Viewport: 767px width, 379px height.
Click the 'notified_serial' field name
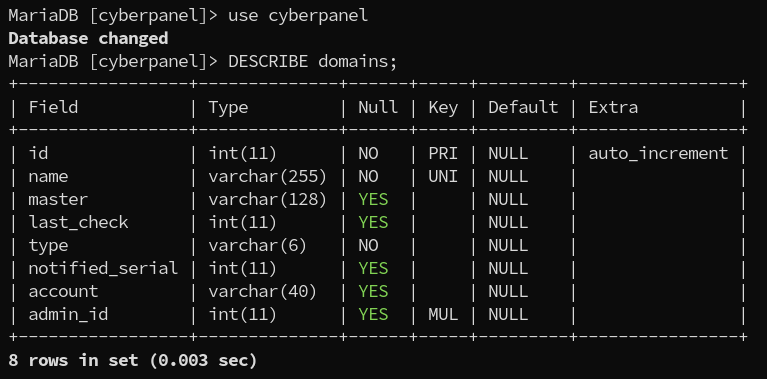[x=103, y=268]
